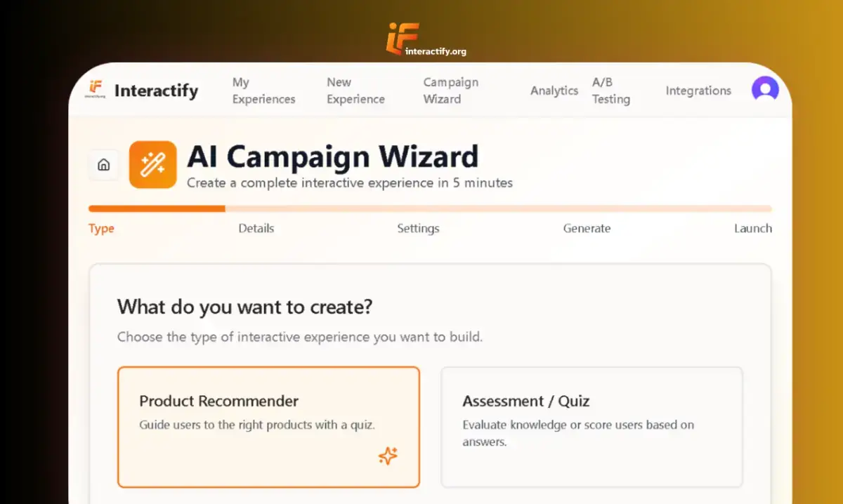Viewport: 843px width, 504px height.
Task: Select the Type wizard step
Action: pos(101,229)
